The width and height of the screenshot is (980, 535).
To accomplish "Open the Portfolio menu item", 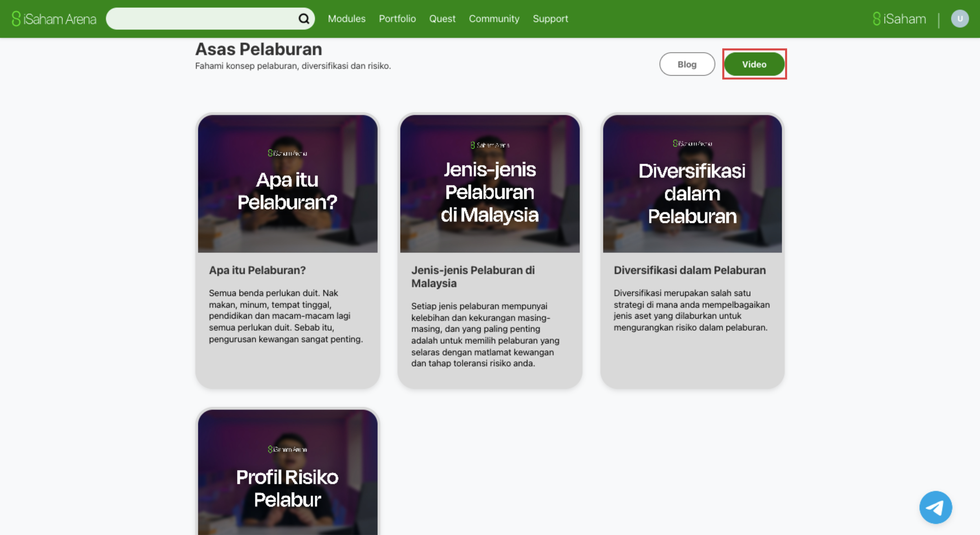I will 397,19.
